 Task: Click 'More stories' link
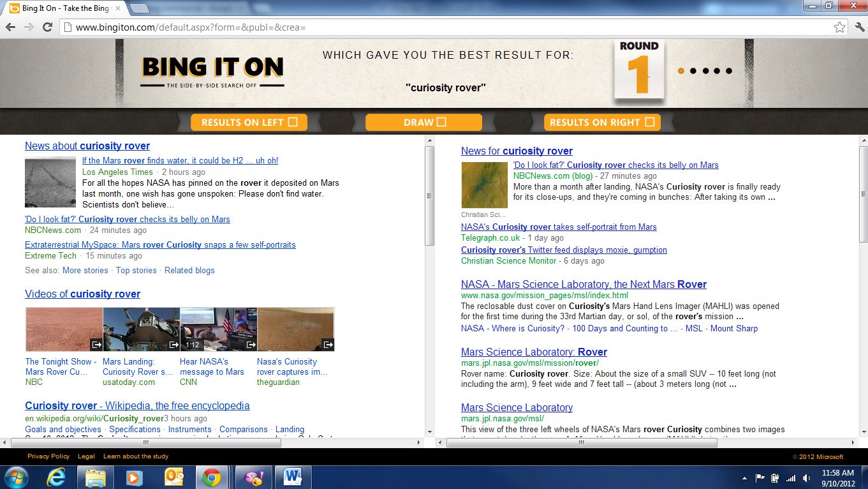[x=85, y=270]
